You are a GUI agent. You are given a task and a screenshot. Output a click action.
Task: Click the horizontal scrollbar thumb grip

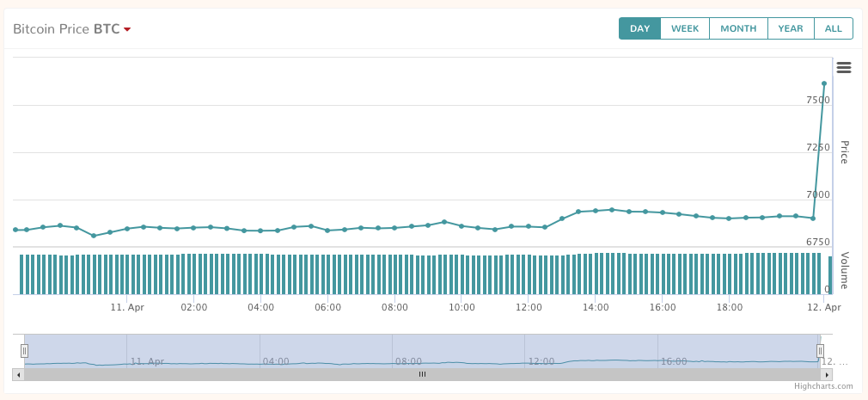(422, 374)
